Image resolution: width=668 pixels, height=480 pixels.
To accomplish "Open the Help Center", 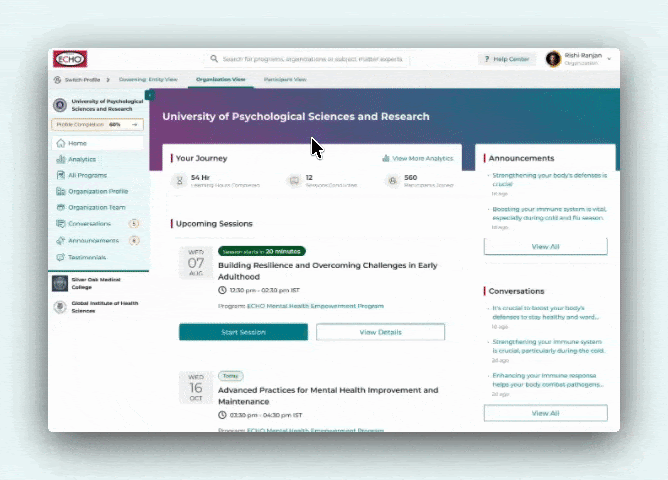I will (x=507, y=59).
